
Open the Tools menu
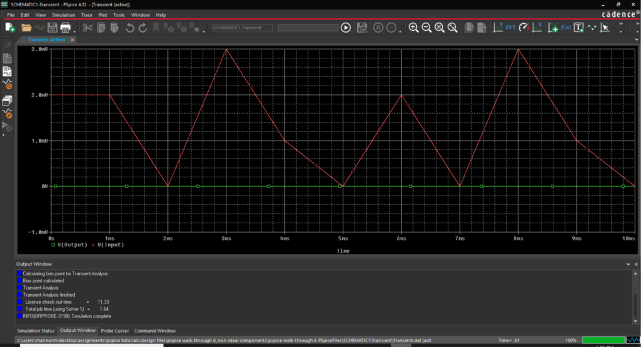(x=119, y=15)
